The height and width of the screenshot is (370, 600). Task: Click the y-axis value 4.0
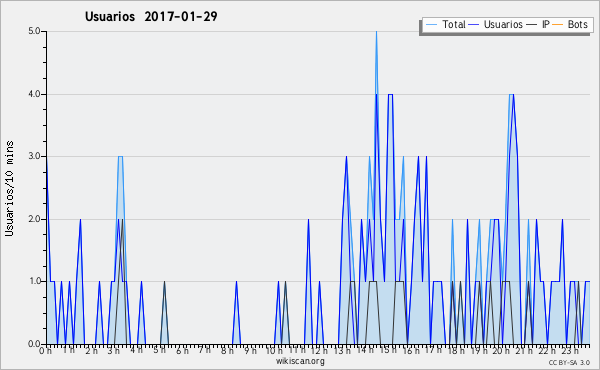click(34, 94)
